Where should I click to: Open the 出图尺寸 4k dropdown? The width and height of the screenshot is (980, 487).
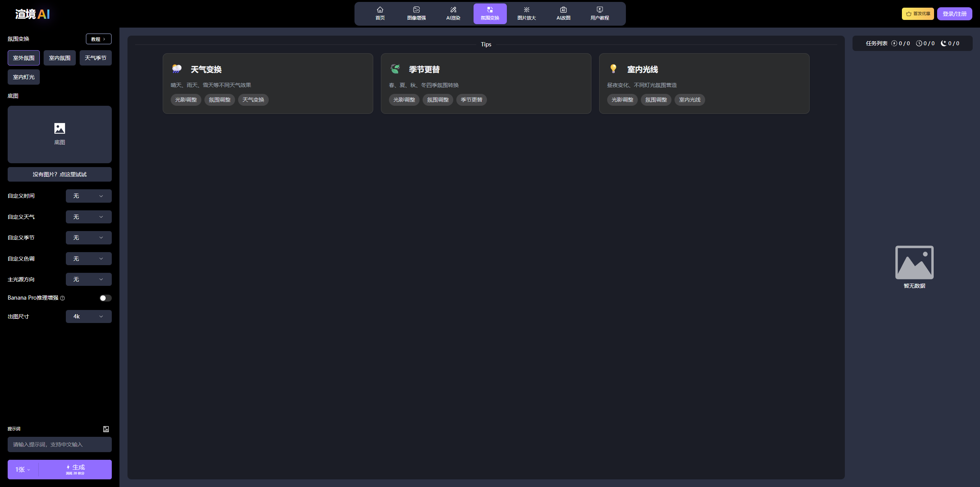88,316
